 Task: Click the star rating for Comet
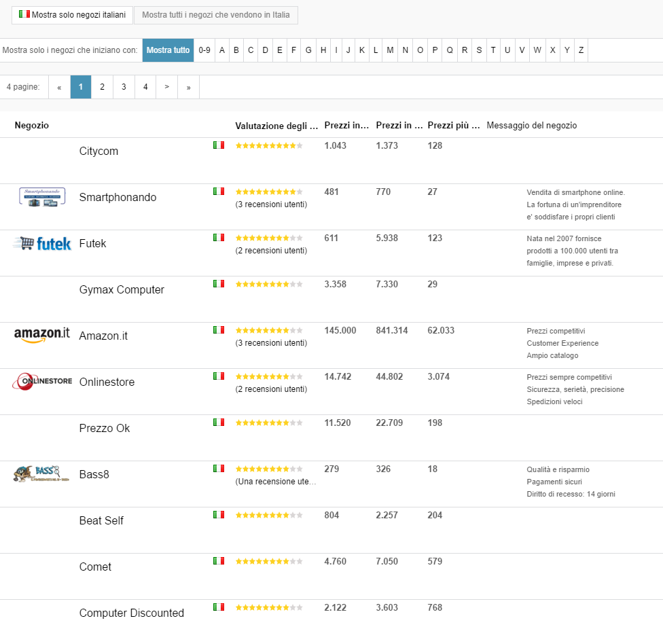pos(269,562)
